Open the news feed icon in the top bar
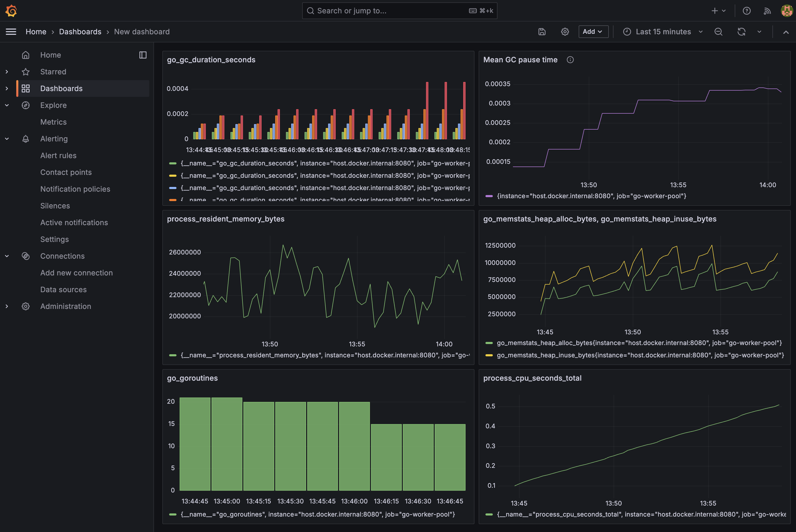The image size is (796, 532). tap(767, 10)
